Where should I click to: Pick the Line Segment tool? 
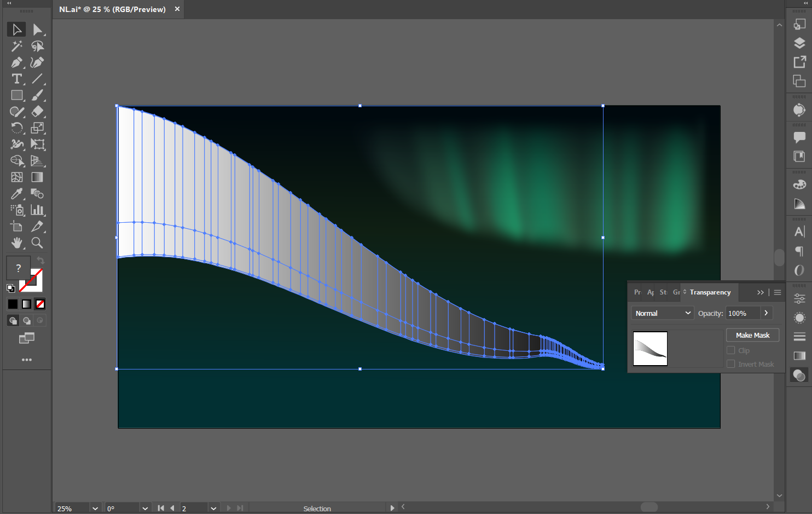point(37,79)
